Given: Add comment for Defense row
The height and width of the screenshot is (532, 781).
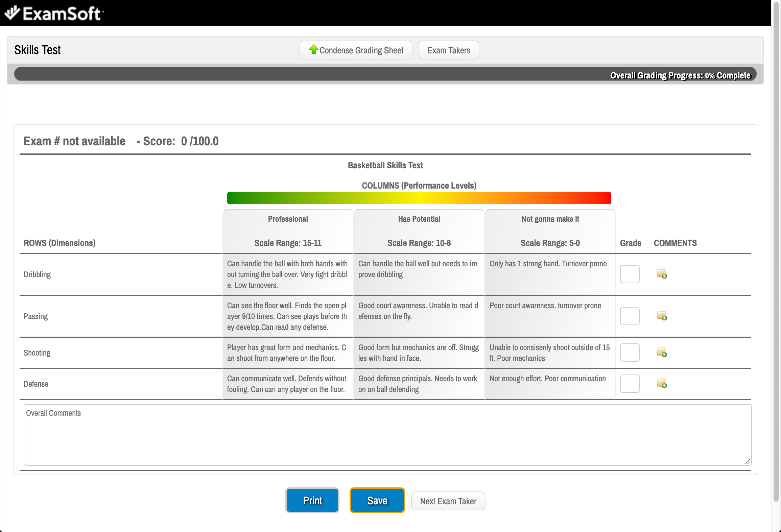Looking at the screenshot, I should click(662, 383).
